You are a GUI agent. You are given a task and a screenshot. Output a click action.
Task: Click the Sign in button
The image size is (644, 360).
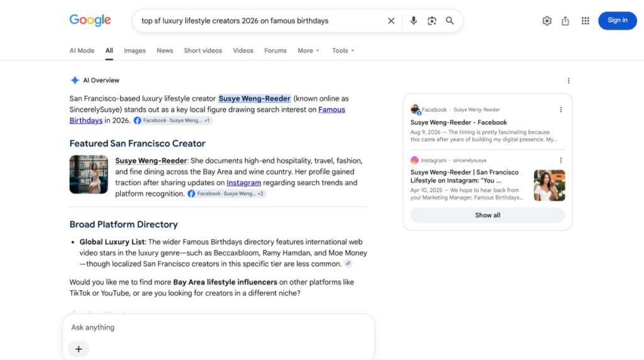click(x=618, y=21)
